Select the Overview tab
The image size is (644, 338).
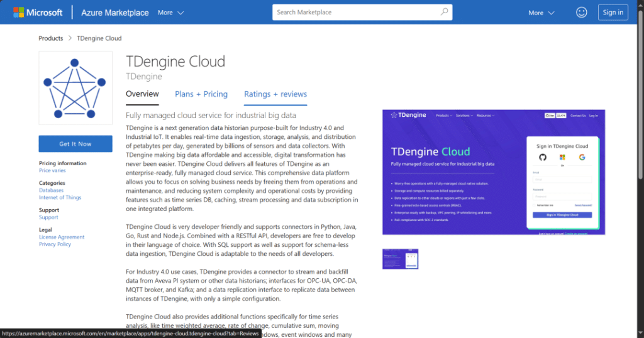coord(142,94)
